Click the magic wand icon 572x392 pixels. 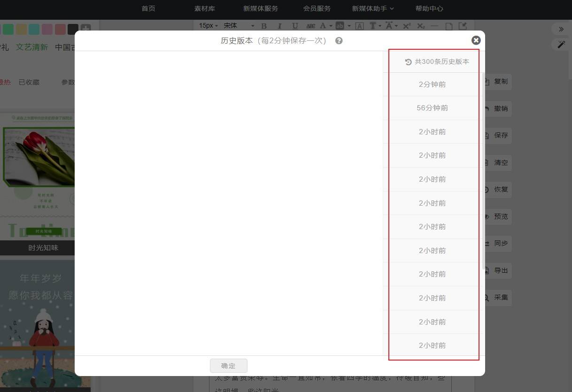pos(561,44)
